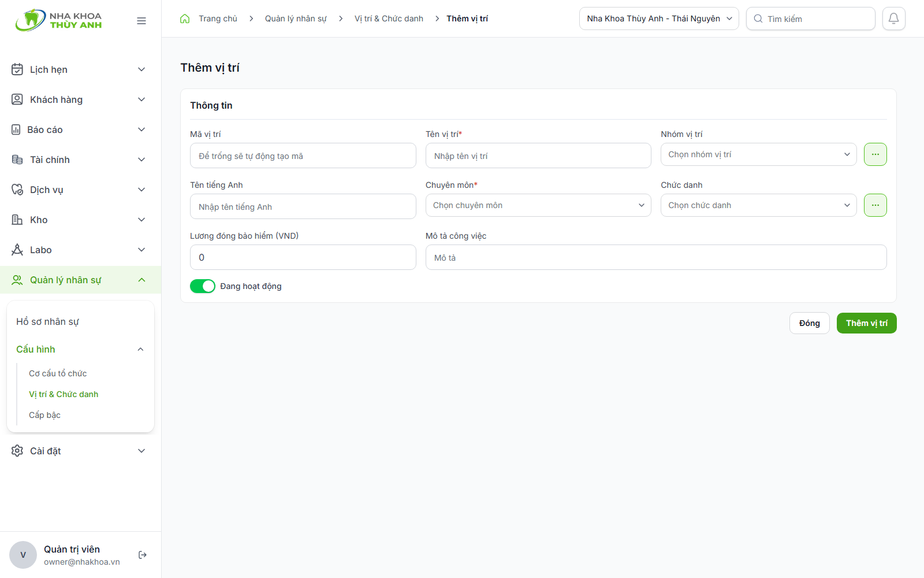The image size is (924, 578).
Task: Select Cơ cấu tổ chức submenu item
Action: [x=58, y=373]
